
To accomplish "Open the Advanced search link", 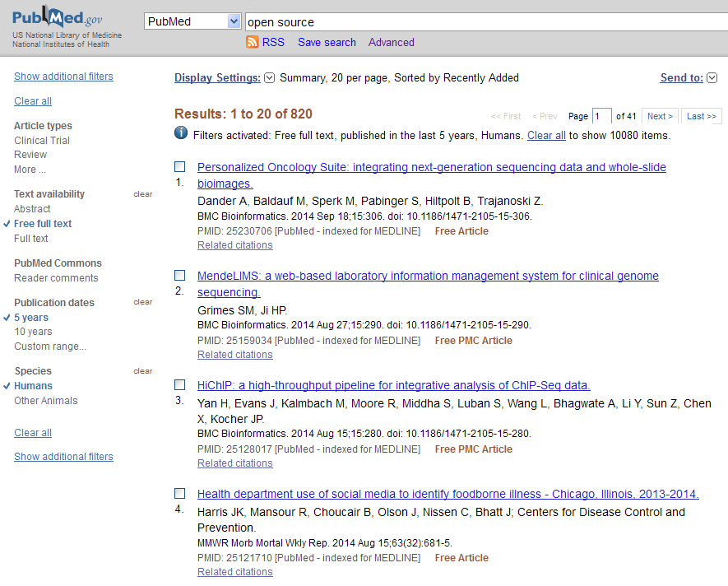I will click(391, 42).
